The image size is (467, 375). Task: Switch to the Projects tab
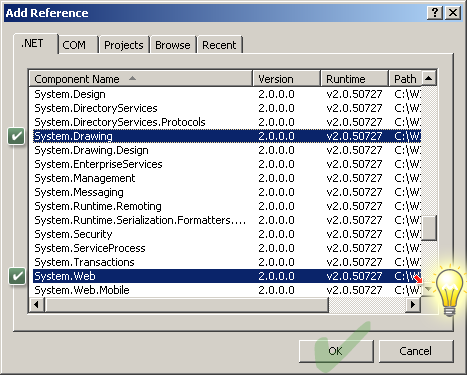[124, 45]
